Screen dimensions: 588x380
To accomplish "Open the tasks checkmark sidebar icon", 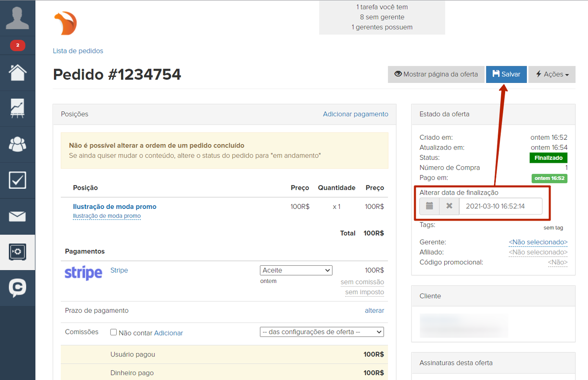I will (17, 180).
